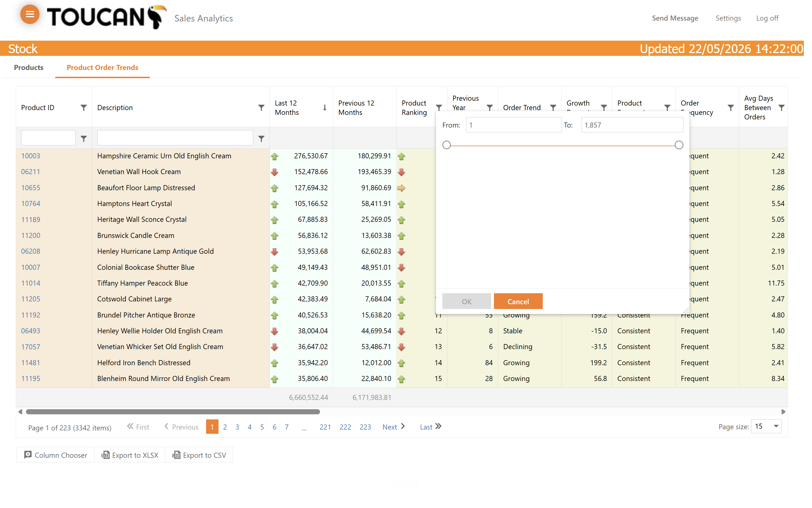Jump to the Last page

coord(431,427)
